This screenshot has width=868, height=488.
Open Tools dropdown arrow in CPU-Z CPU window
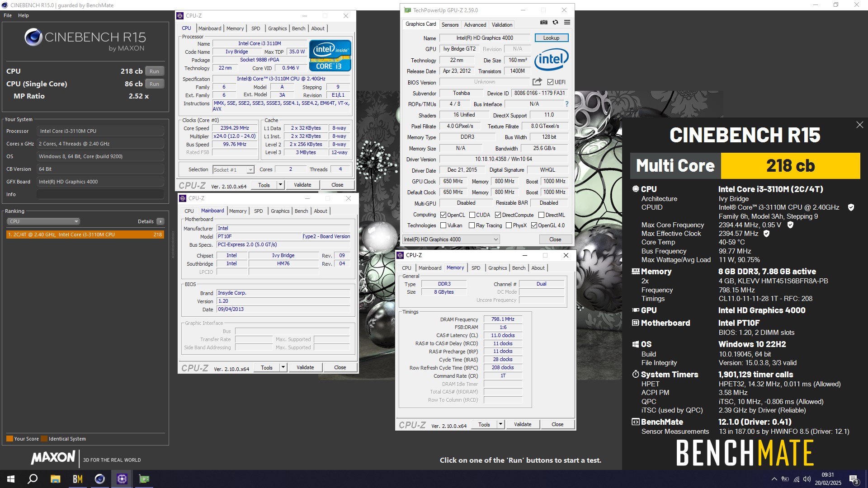coord(280,185)
